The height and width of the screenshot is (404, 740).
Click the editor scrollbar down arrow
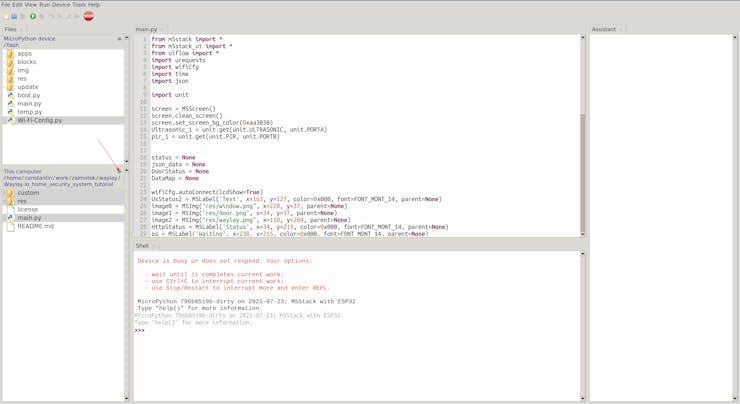coord(582,234)
